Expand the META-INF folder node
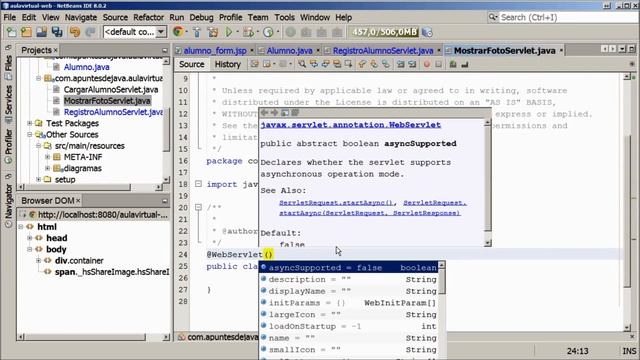 47,157
